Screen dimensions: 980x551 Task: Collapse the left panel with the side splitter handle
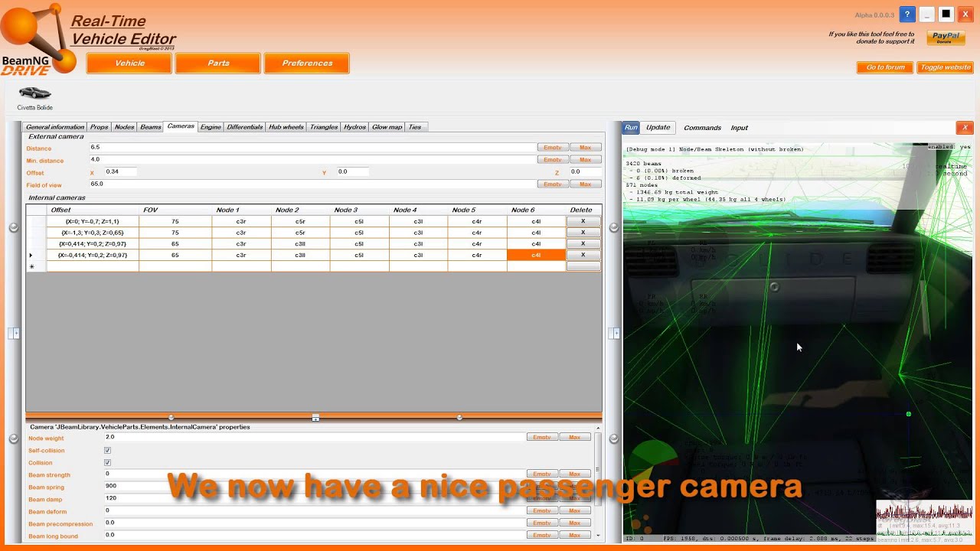coord(15,333)
